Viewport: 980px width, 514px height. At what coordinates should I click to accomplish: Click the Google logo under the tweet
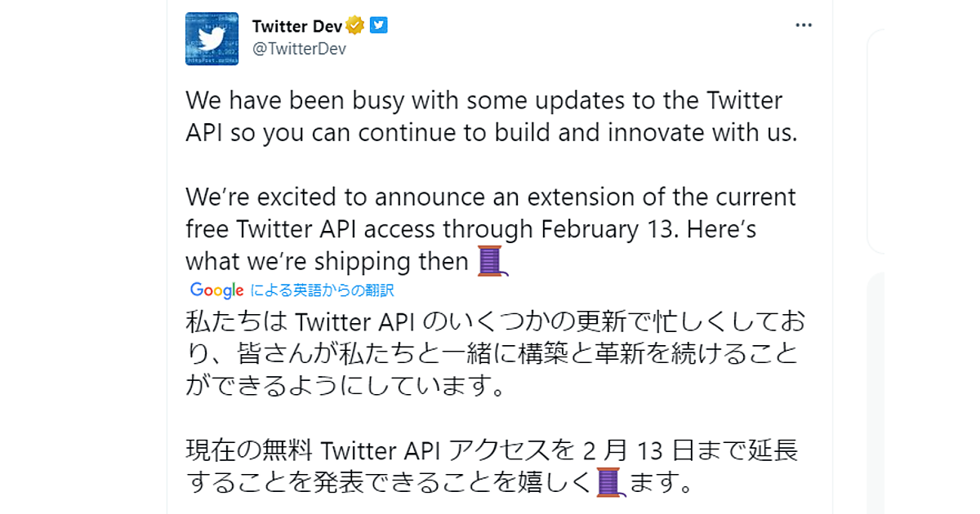(x=216, y=290)
